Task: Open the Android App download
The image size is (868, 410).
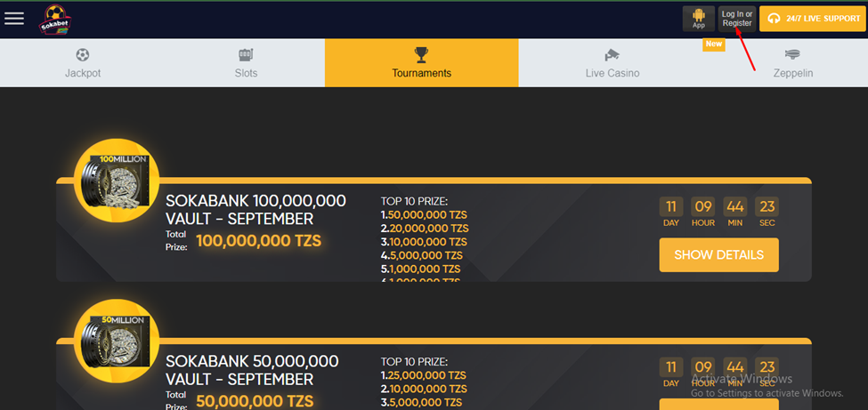Action: click(x=699, y=19)
